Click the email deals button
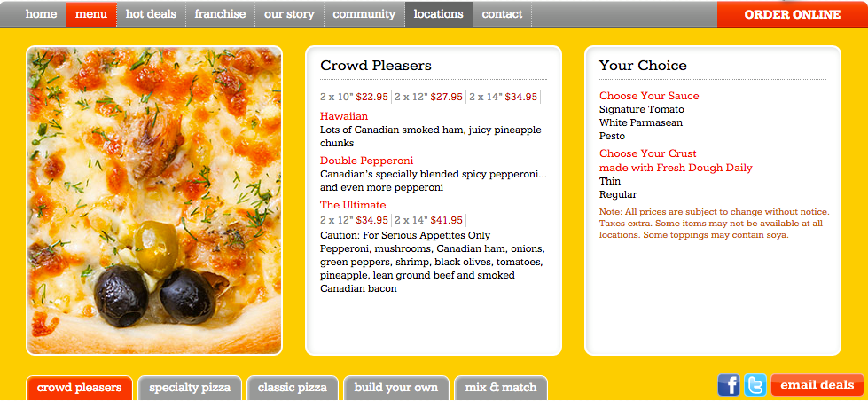The width and height of the screenshot is (868, 401). 817,385
